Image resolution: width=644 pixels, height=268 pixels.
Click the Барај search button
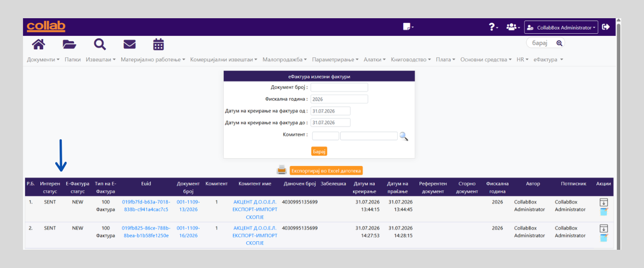[319, 151]
